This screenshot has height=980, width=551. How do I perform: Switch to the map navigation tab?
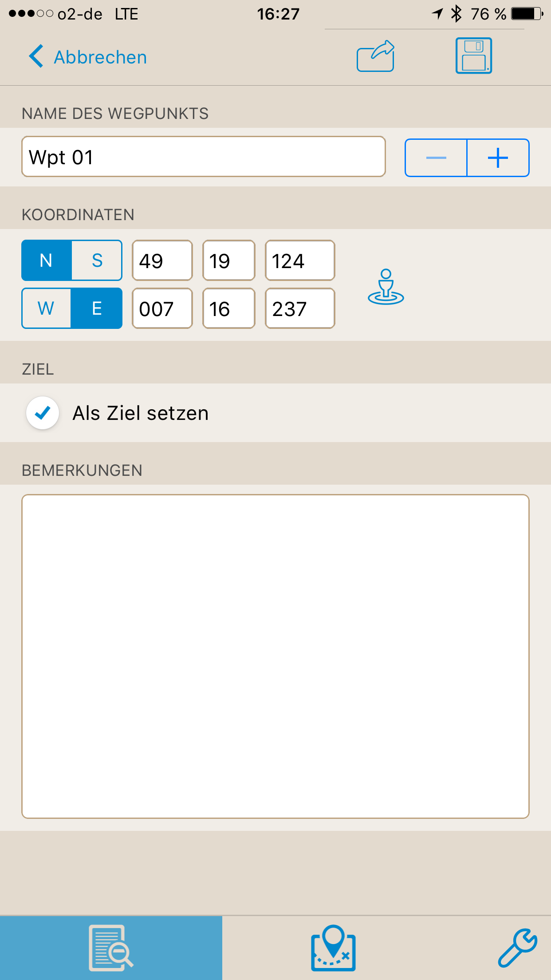pyautogui.click(x=333, y=948)
